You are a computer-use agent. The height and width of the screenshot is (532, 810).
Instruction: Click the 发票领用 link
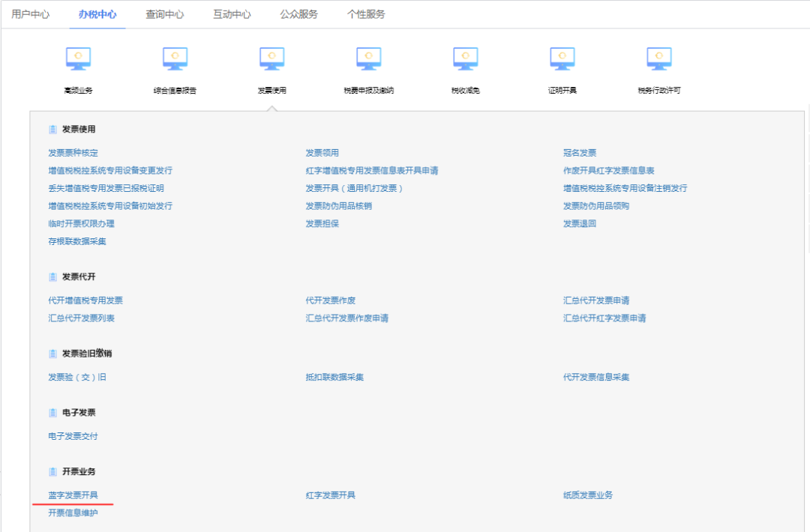click(x=322, y=153)
